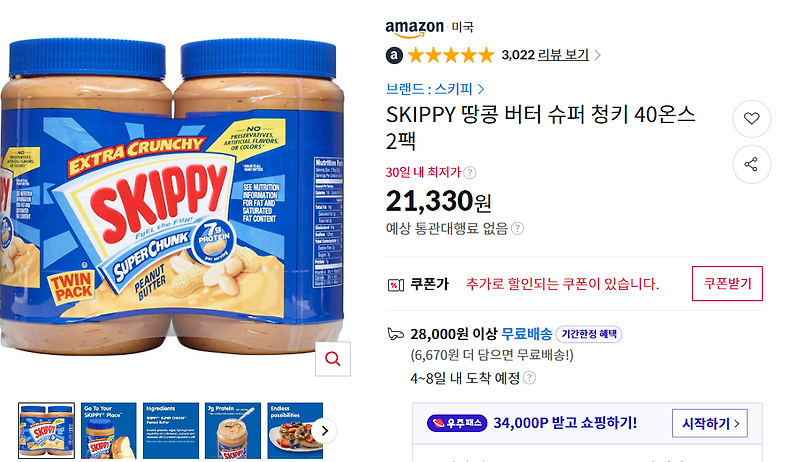This screenshot has height=462, width=800.
Task: Click help icon beside 30일 내 최저가
Action: coord(470,173)
